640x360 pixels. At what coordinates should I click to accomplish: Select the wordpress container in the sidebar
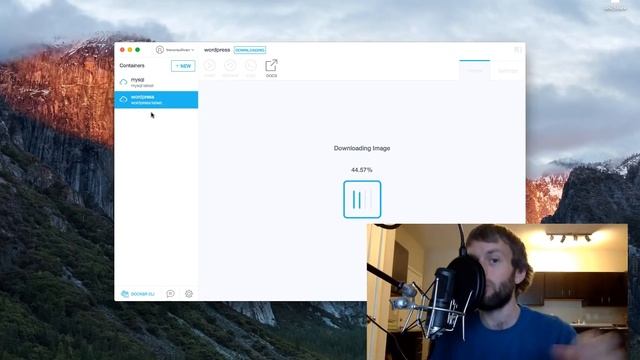156,100
